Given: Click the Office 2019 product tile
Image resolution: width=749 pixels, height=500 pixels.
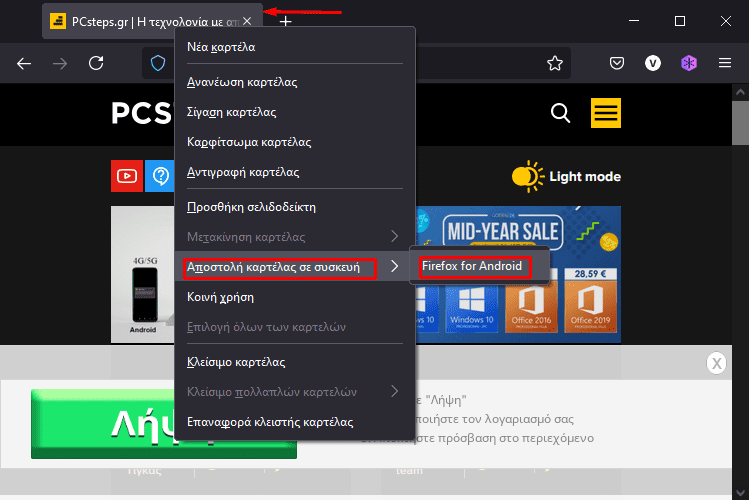Looking at the screenshot, I should (x=590, y=301).
